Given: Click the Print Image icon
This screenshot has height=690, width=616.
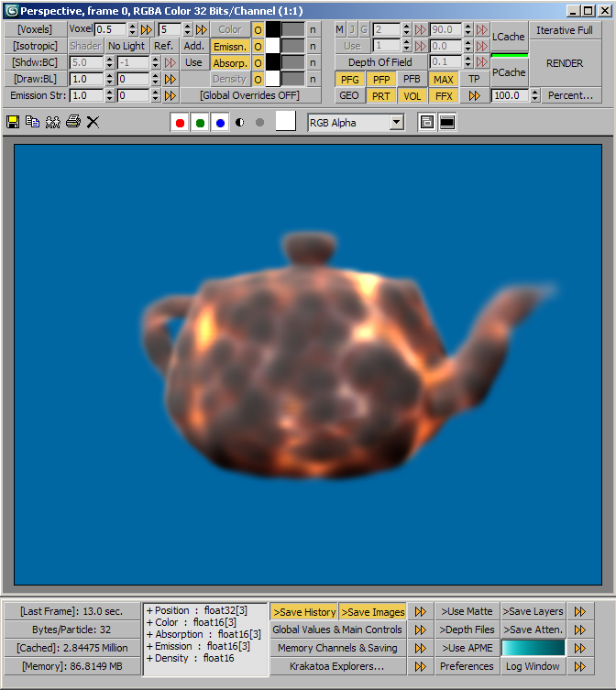Looking at the screenshot, I should [x=73, y=122].
